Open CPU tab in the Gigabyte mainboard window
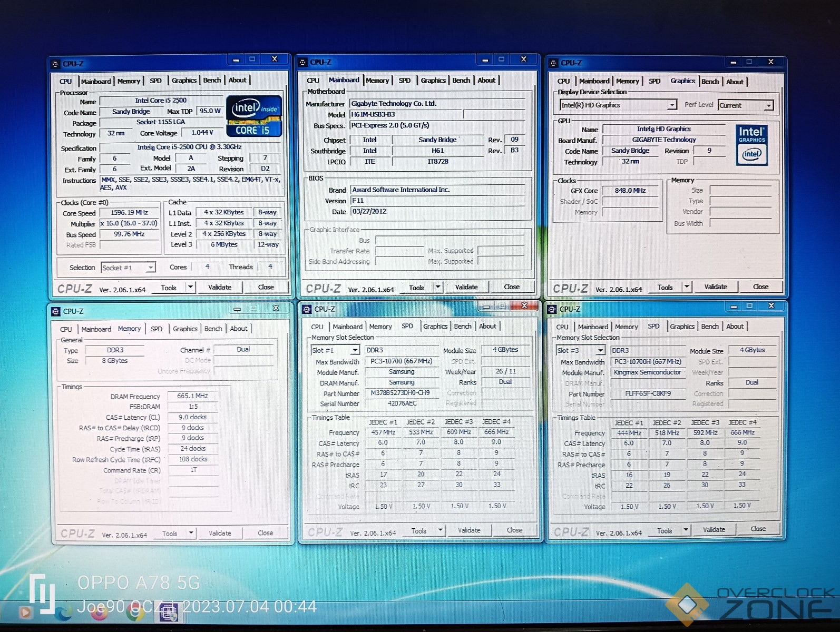840x632 pixels. click(x=313, y=81)
